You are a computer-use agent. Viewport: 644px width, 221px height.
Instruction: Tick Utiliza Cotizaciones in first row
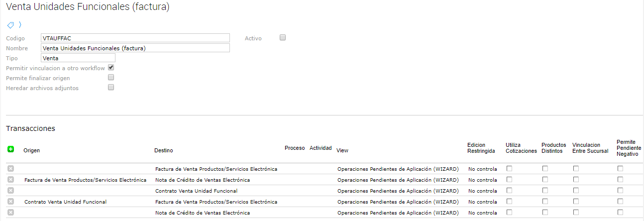click(x=509, y=169)
